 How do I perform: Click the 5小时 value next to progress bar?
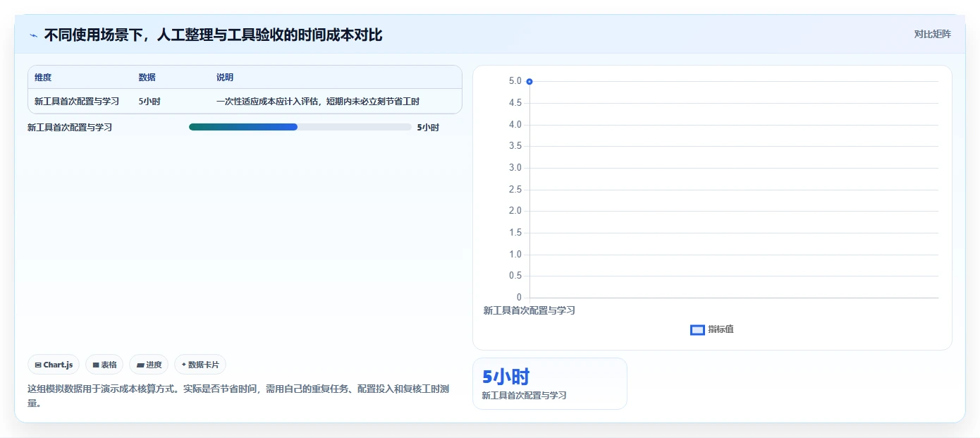[428, 128]
